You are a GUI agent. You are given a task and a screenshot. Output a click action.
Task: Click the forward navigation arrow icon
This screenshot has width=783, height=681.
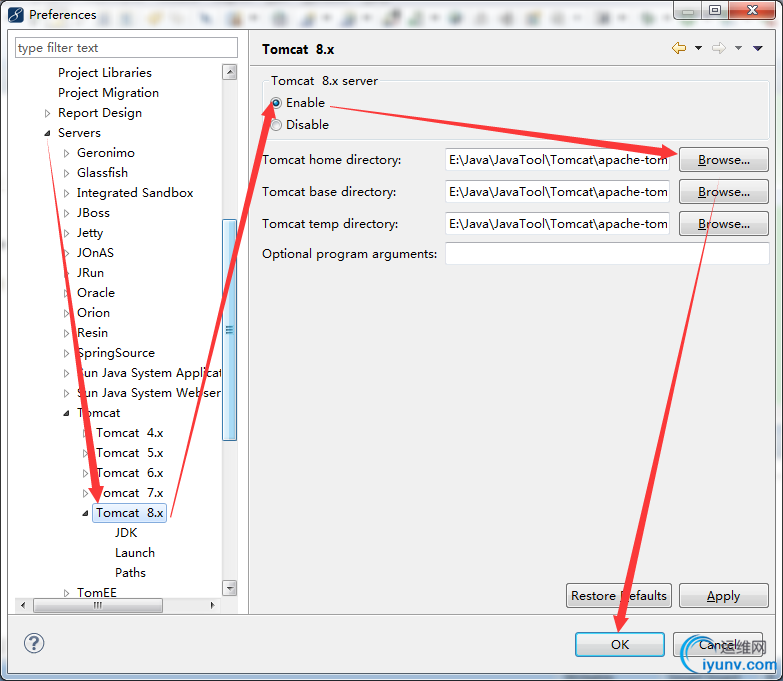coord(719,48)
